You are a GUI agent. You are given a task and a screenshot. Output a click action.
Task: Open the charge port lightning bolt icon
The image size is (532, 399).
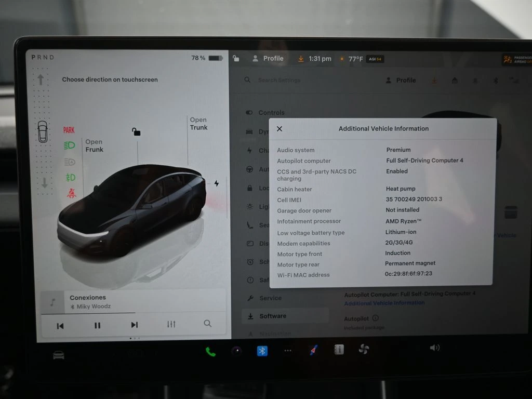tap(216, 183)
